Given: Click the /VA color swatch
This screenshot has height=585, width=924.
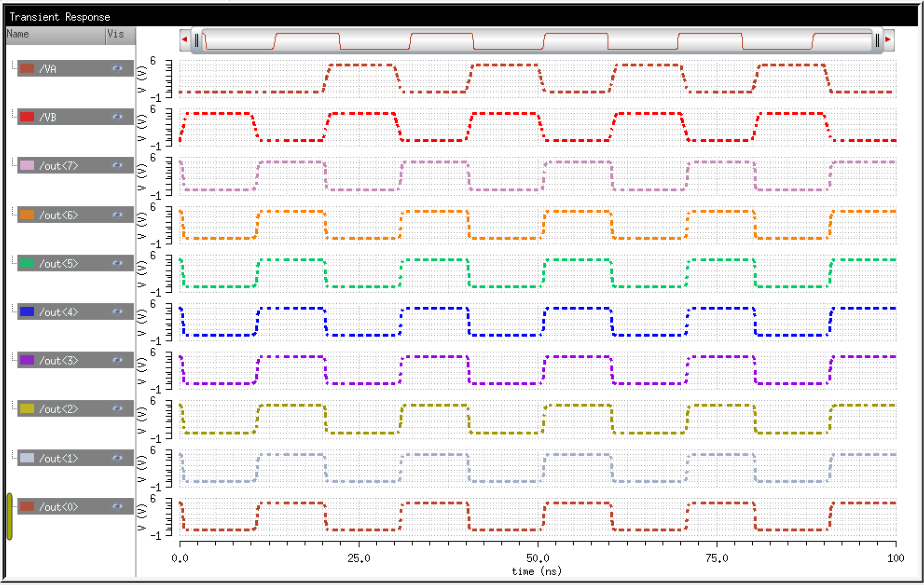Looking at the screenshot, I should click(27, 69).
